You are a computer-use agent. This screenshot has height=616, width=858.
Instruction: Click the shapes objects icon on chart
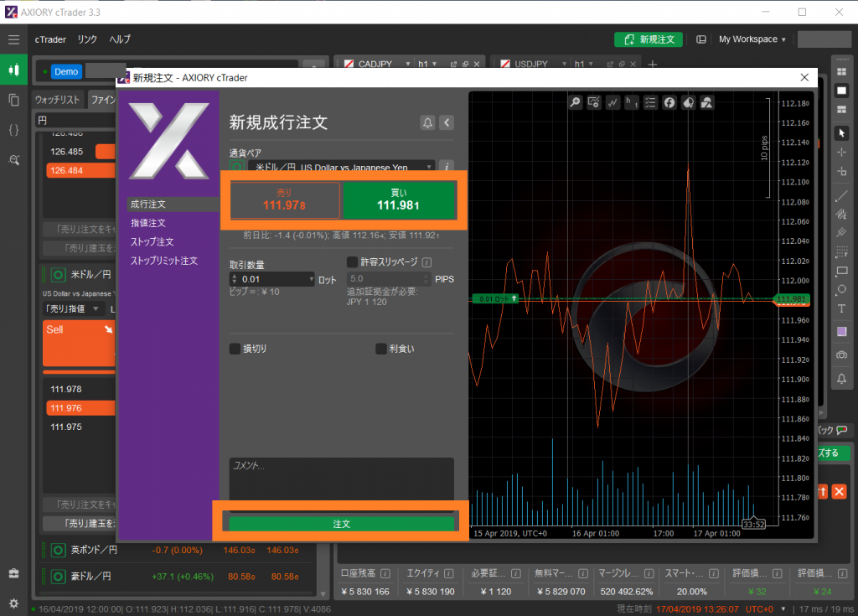tap(707, 102)
